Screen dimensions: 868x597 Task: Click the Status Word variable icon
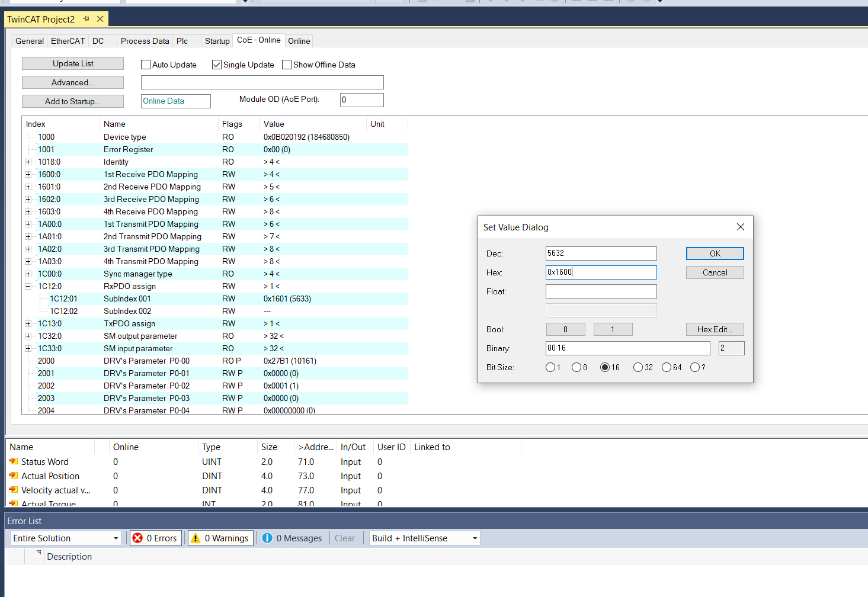[13, 461]
